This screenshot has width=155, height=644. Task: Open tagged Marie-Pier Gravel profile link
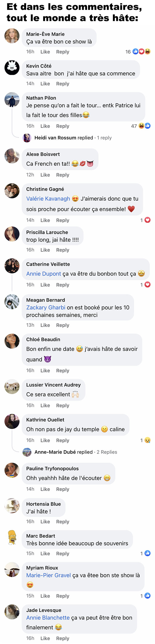(49, 575)
